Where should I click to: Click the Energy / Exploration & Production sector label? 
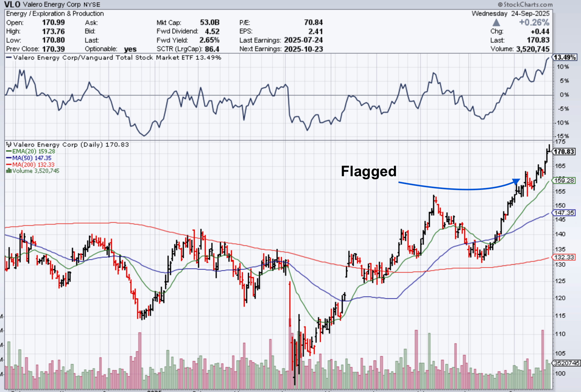[x=55, y=14]
